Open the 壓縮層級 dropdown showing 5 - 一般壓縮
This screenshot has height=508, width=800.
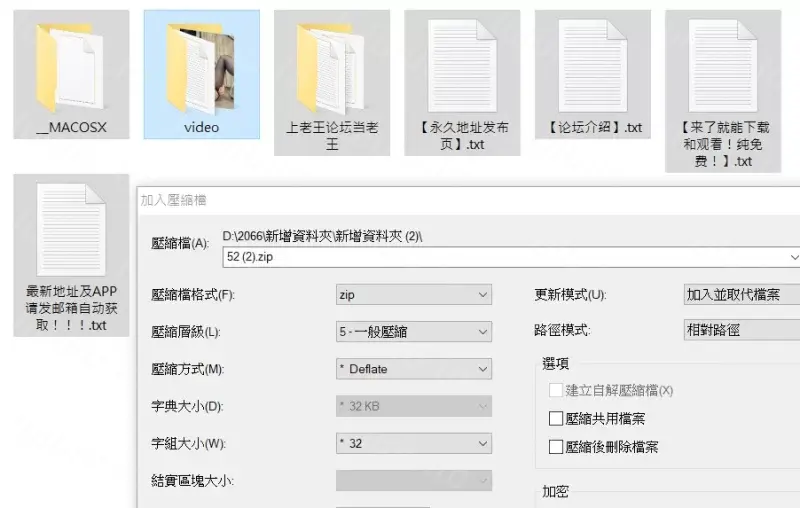(414, 332)
